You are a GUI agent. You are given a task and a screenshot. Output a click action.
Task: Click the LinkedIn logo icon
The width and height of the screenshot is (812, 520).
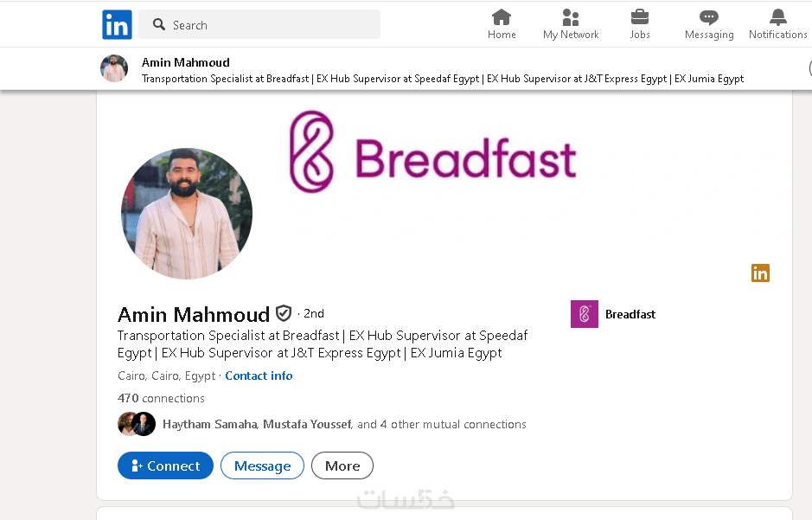pos(117,25)
